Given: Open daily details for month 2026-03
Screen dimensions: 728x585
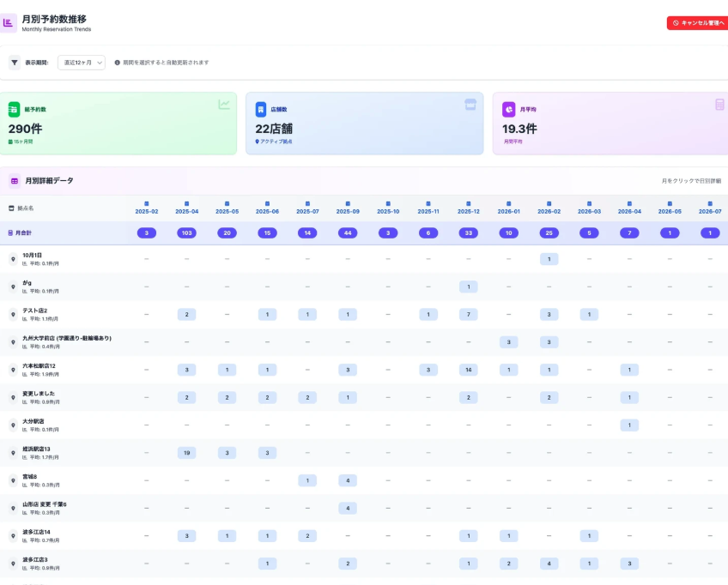Looking at the screenshot, I should point(589,208).
